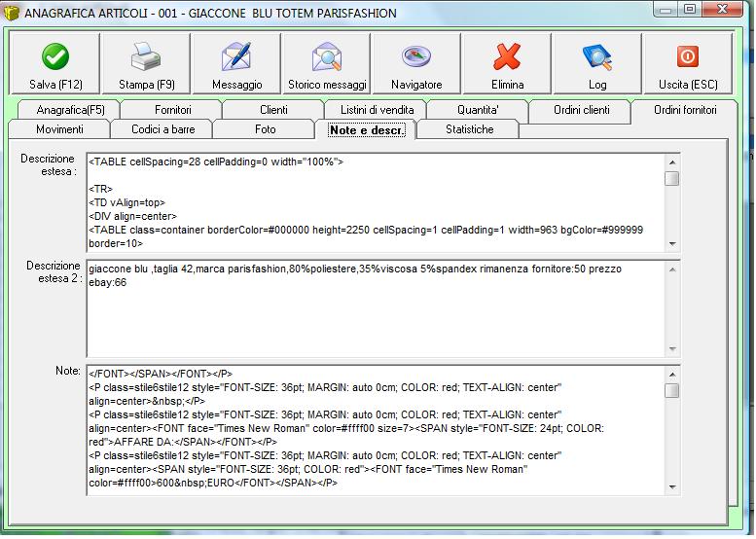Click down arrow of Descrizione estesa scrollbar
756x539 pixels.
click(x=672, y=244)
